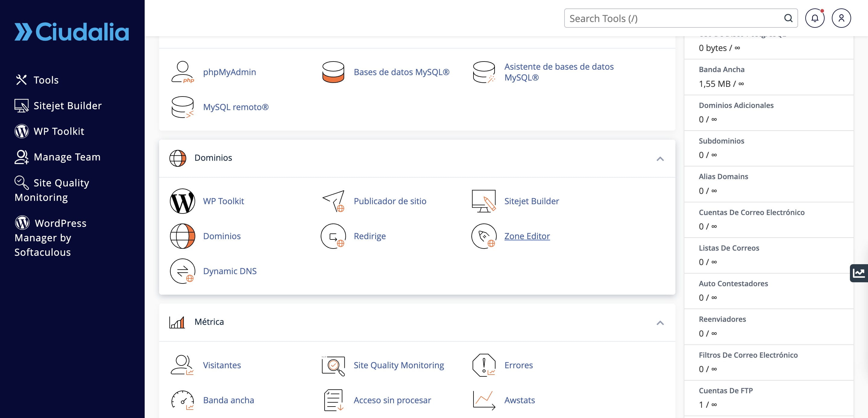Open the statistics chart side tab

tap(859, 273)
